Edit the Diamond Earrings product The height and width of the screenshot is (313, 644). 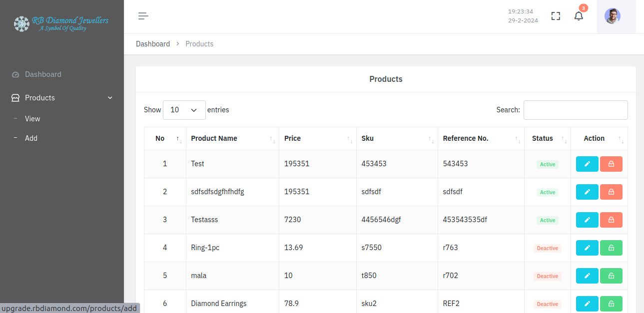pos(587,304)
